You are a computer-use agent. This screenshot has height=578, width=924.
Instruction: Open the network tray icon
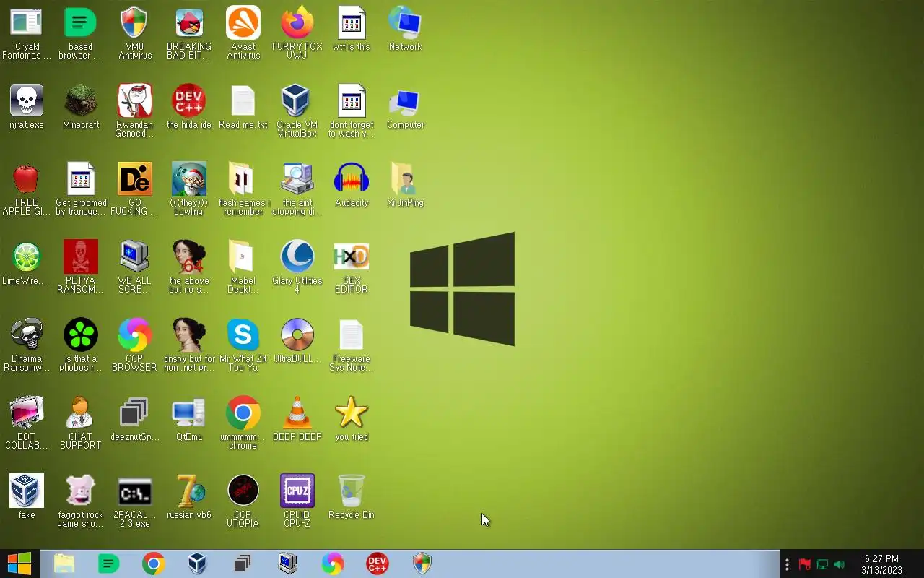pyautogui.click(x=822, y=564)
